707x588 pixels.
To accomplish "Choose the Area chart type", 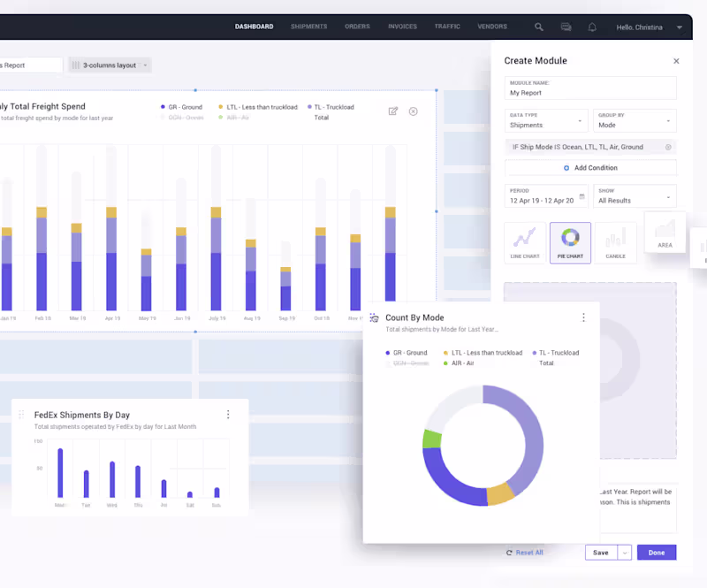I will (x=665, y=232).
